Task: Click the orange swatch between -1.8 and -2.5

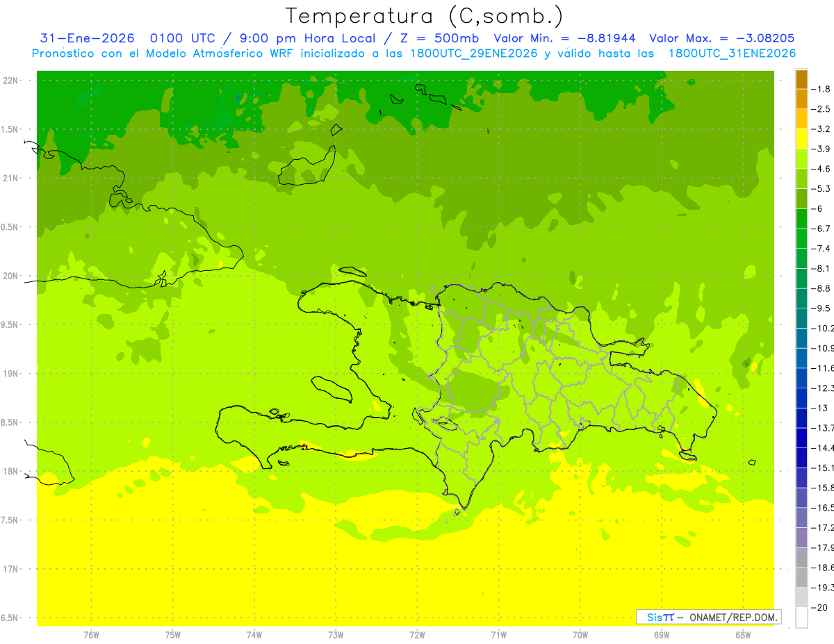Action: point(801,99)
